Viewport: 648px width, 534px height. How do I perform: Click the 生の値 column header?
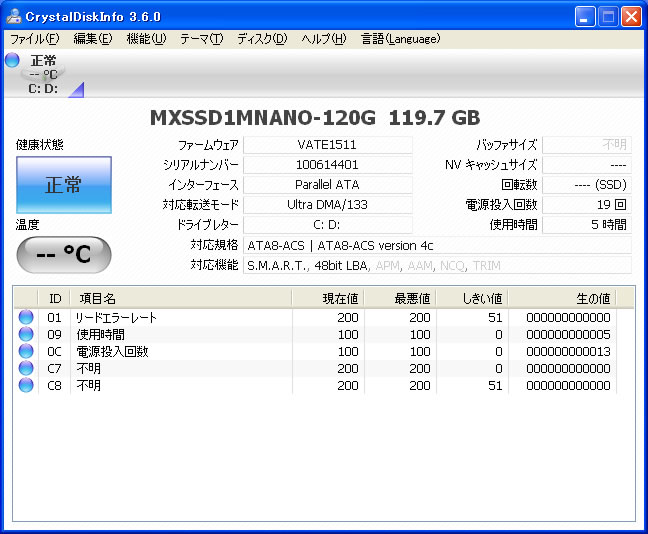562,298
